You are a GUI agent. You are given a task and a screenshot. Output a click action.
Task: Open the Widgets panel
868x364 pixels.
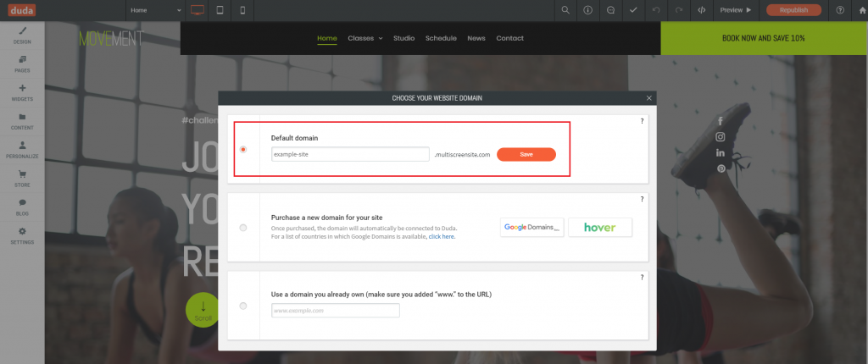(22, 93)
